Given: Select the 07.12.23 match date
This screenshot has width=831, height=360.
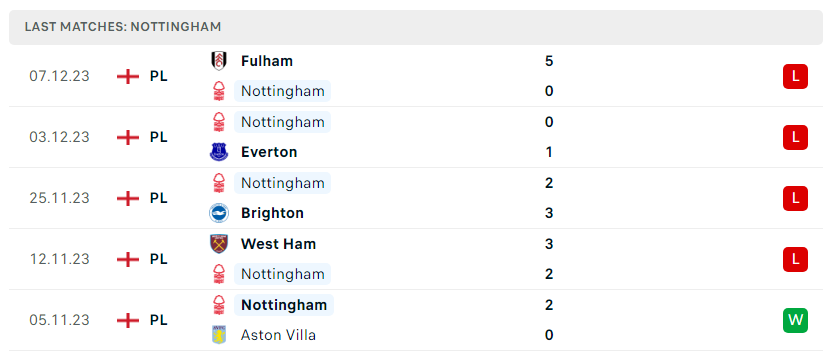Looking at the screenshot, I should (x=59, y=76).
